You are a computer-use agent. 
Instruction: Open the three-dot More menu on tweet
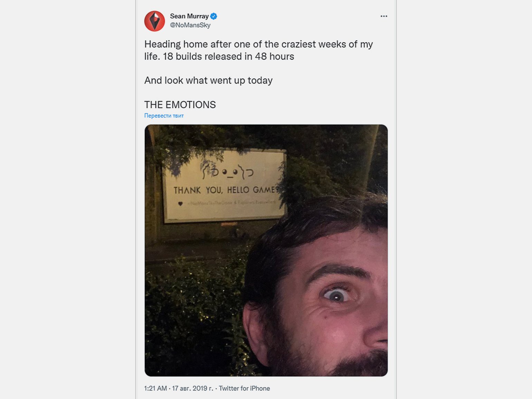point(383,16)
